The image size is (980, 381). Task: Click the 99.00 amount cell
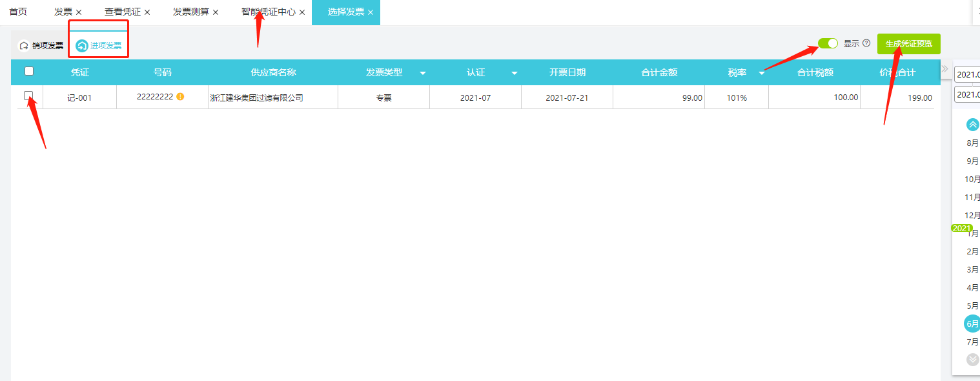[x=659, y=98]
